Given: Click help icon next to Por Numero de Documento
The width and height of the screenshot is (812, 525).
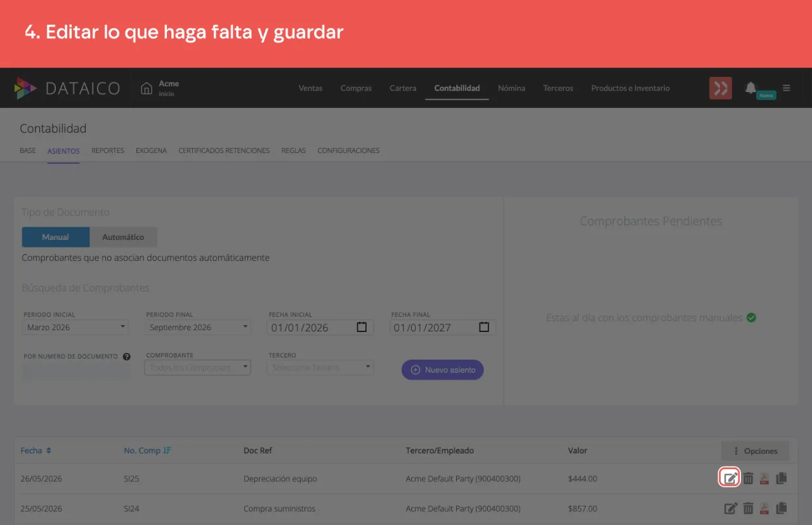Looking at the screenshot, I should point(127,357).
